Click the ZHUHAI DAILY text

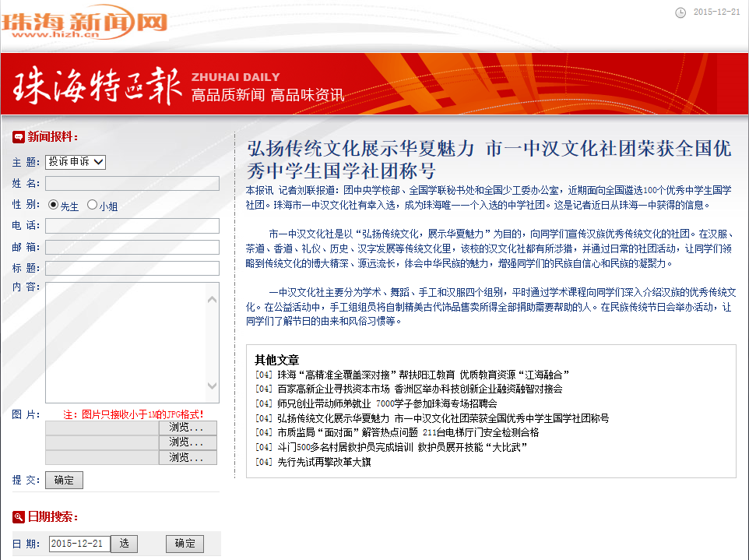pyautogui.click(x=235, y=77)
